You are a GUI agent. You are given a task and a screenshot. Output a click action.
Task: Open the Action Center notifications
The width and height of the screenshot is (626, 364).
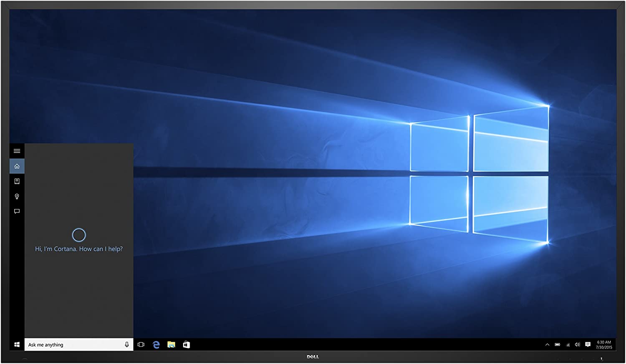pyautogui.click(x=588, y=345)
